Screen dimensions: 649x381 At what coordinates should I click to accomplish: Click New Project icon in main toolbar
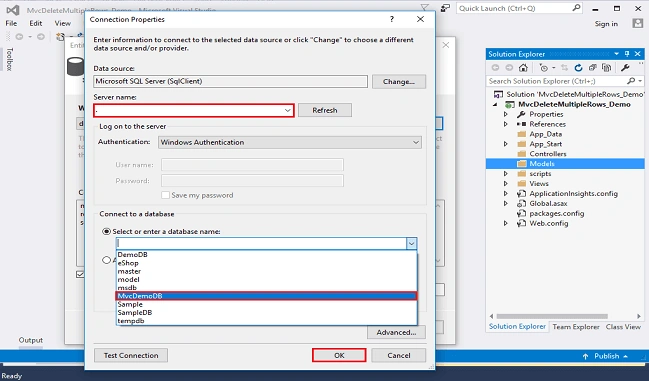(x=60, y=37)
